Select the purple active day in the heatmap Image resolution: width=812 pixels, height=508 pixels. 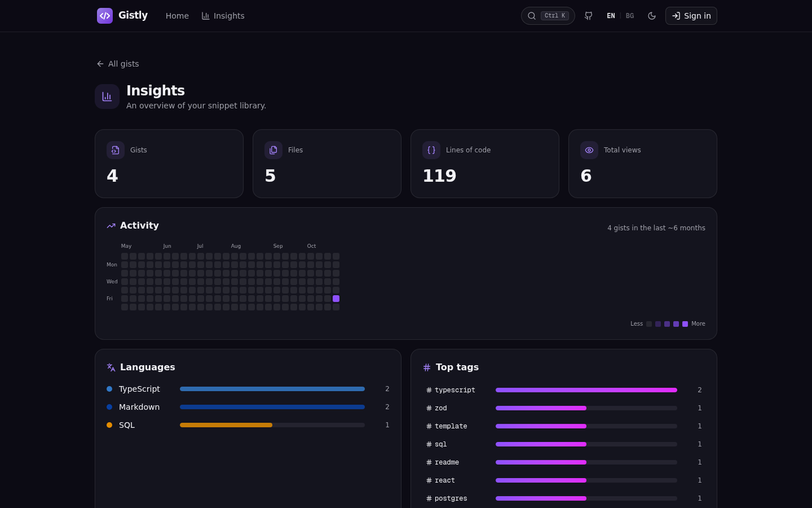coord(336,298)
